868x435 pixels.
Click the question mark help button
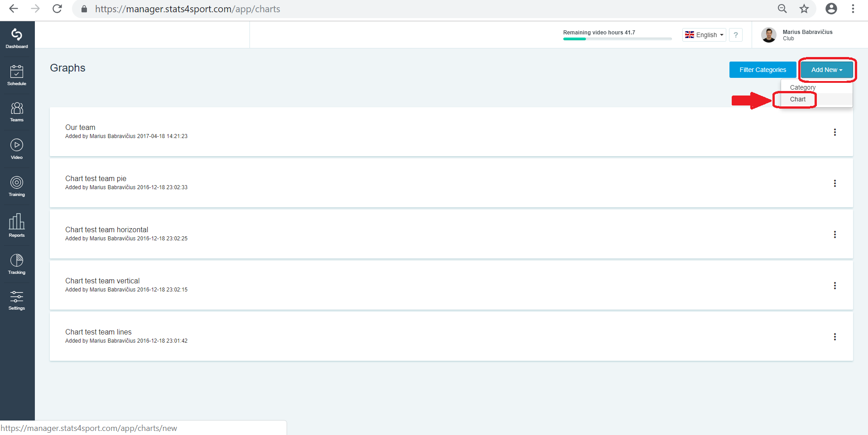736,35
